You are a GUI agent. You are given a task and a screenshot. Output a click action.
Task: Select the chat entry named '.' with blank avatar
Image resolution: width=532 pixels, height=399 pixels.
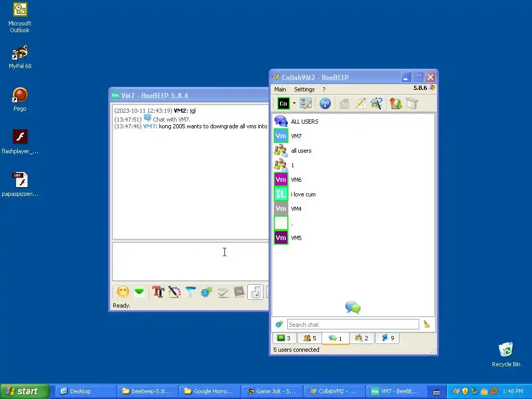click(x=353, y=223)
